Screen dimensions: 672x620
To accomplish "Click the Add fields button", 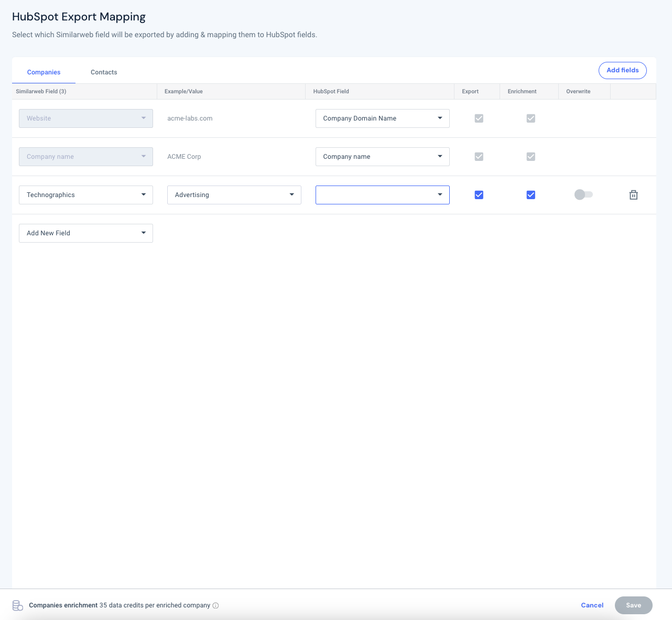I will point(623,70).
